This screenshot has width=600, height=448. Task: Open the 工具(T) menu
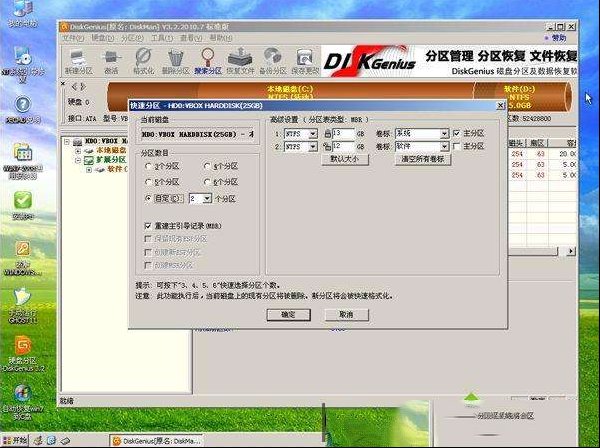tap(161, 38)
